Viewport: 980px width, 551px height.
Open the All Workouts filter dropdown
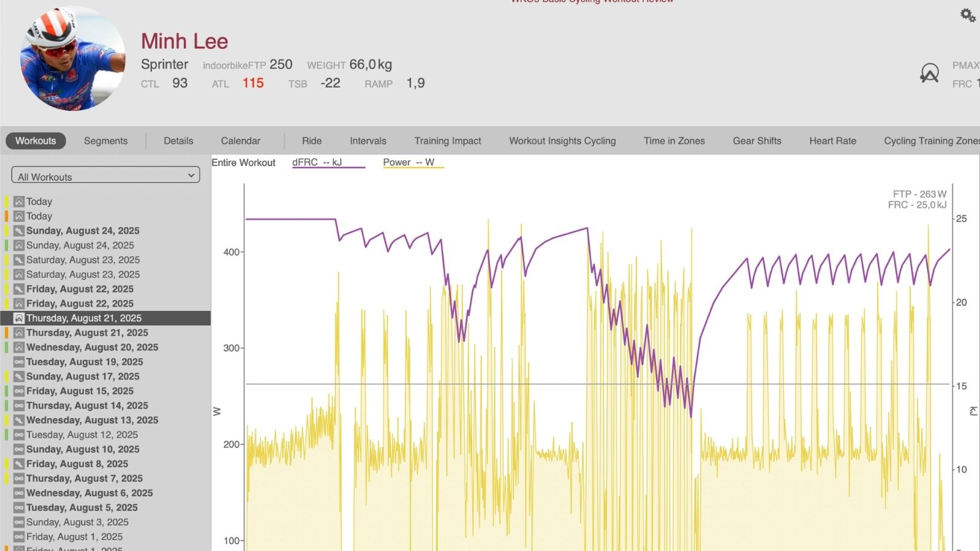pyautogui.click(x=105, y=176)
